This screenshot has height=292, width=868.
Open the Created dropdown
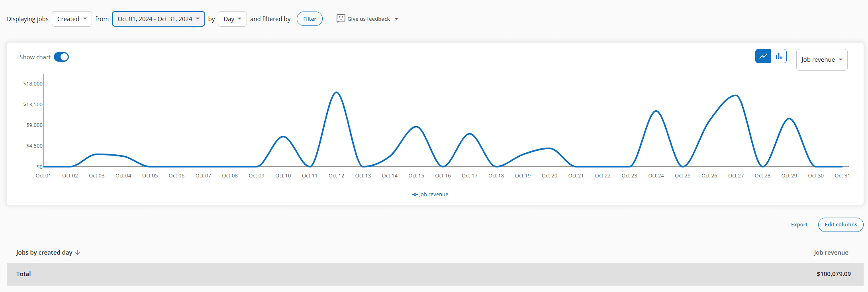click(x=72, y=19)
